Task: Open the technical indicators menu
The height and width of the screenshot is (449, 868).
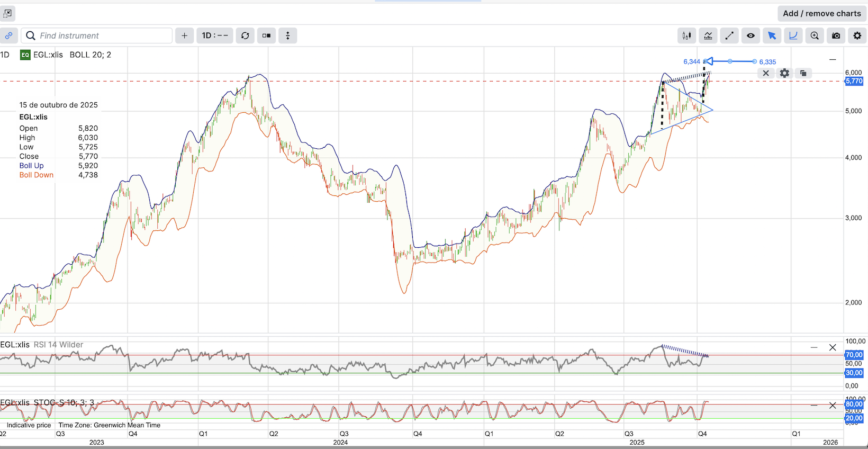Action: pos(708,35)
